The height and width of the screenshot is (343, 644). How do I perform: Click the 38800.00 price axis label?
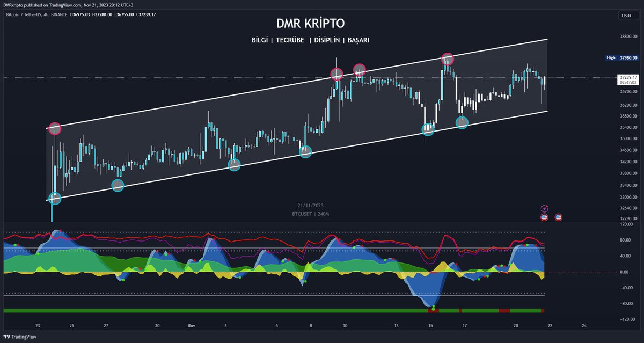point(629,37)
